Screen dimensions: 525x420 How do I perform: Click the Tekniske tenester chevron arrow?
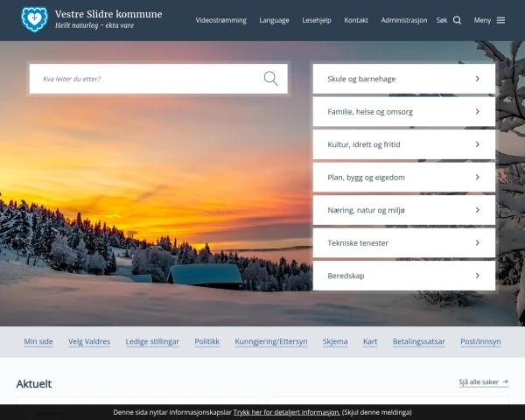point(477,242)
